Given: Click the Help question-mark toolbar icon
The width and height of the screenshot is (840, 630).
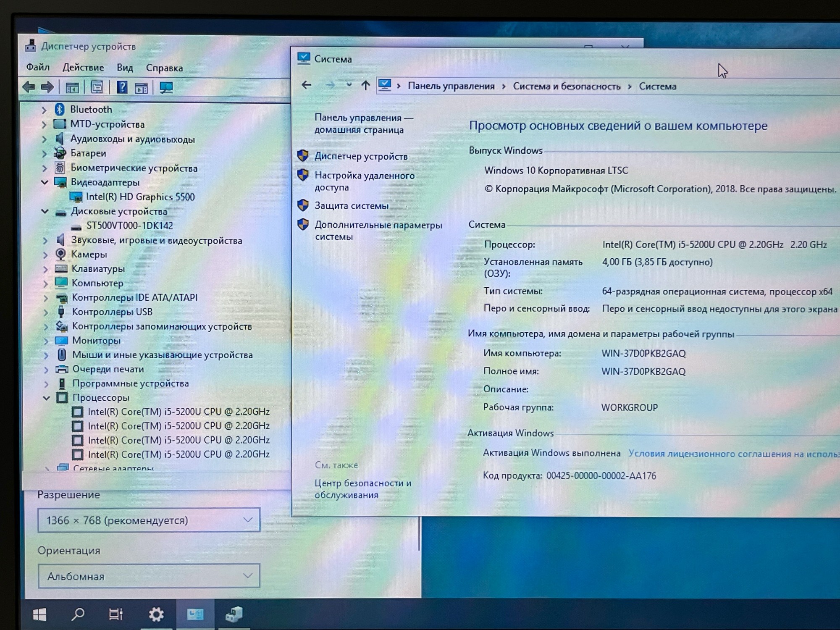Looking at the screenshot, I should (x=122, y=87).
